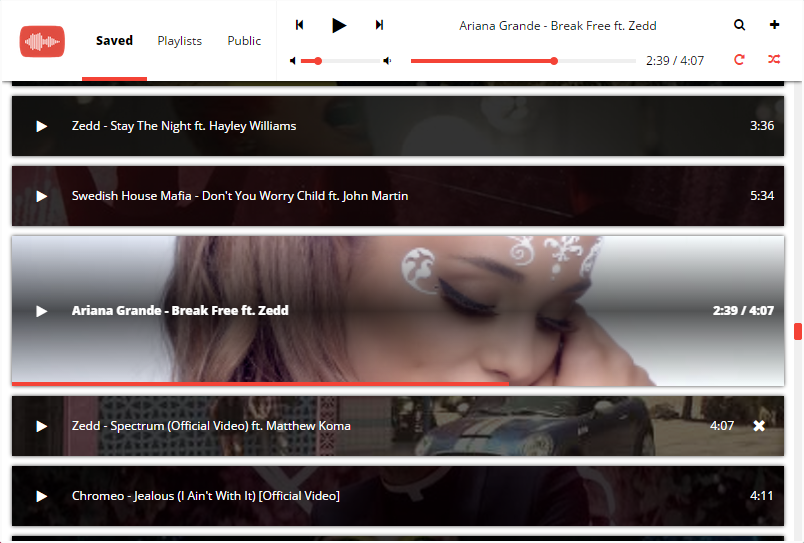Image resolution: width=804 pixels, height=543 pixels.
Task: Toggle the repeat mode icon
Action: (x=739, y=59)
